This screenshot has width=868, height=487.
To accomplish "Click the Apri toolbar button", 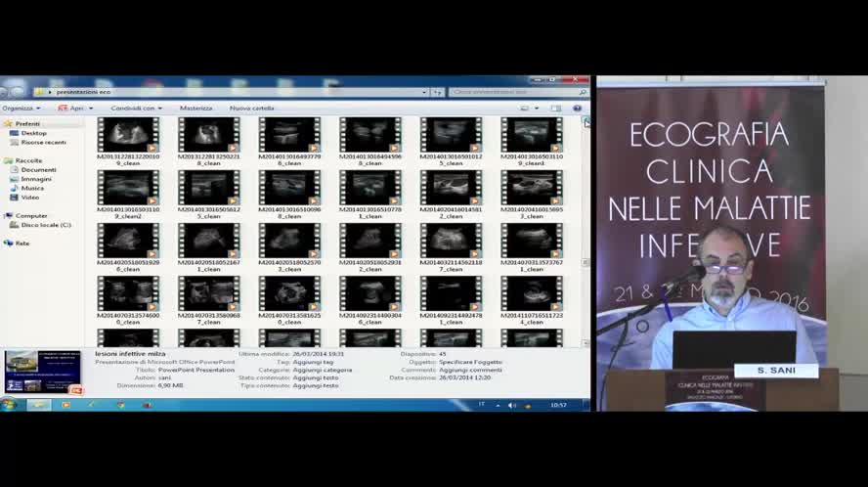I will 70,108.
